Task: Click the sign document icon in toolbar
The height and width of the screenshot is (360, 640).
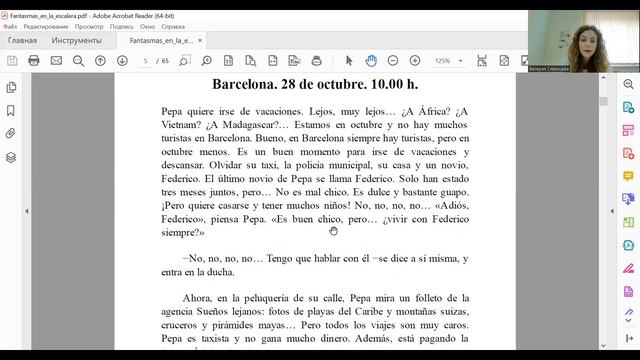Action: [294, 61]
